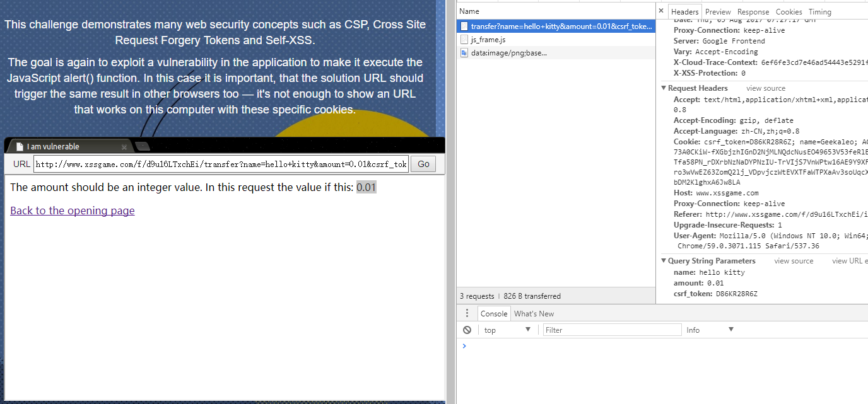Close the request details pane
The height and width of the screenshot is (404, 868).
click(x=661, y=11)
